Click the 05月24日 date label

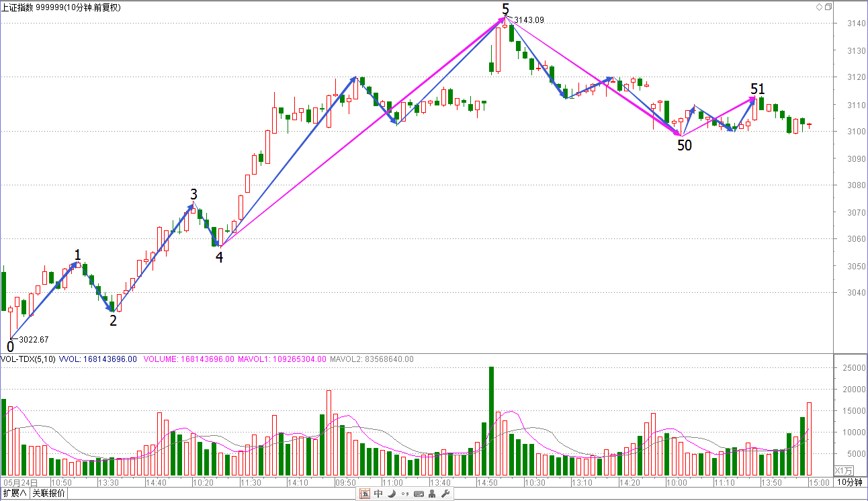coord(20,482)
